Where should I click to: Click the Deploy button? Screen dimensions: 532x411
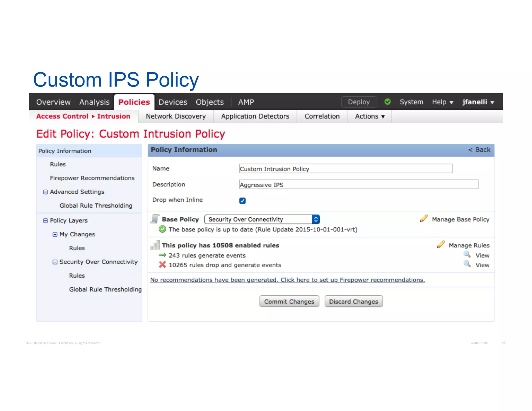359,102
